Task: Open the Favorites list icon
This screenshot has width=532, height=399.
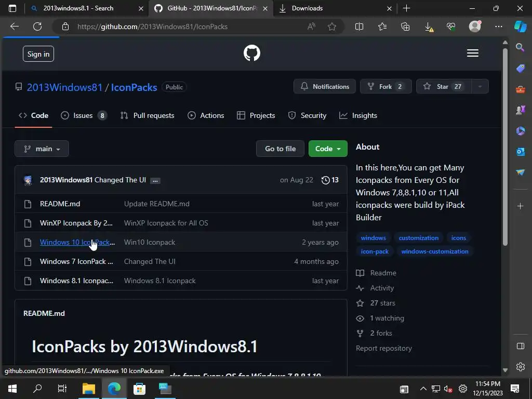Action: [x=382, y=26]
